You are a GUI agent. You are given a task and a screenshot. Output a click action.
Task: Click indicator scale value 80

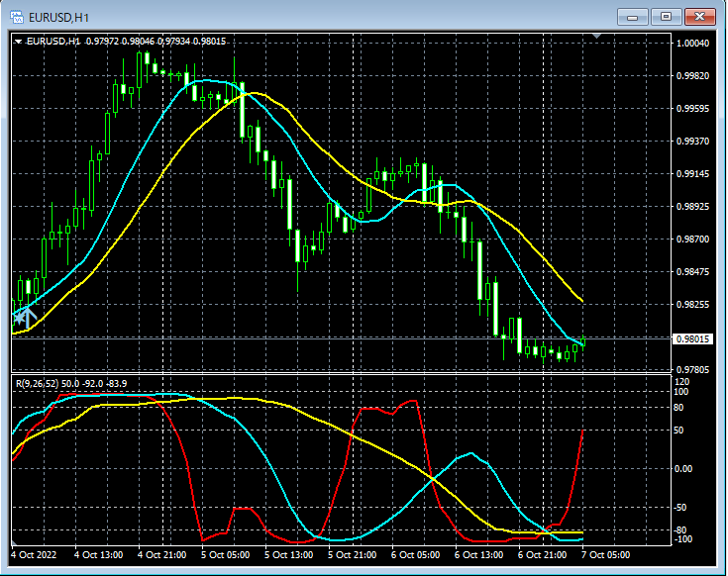[x=678, y=408]
